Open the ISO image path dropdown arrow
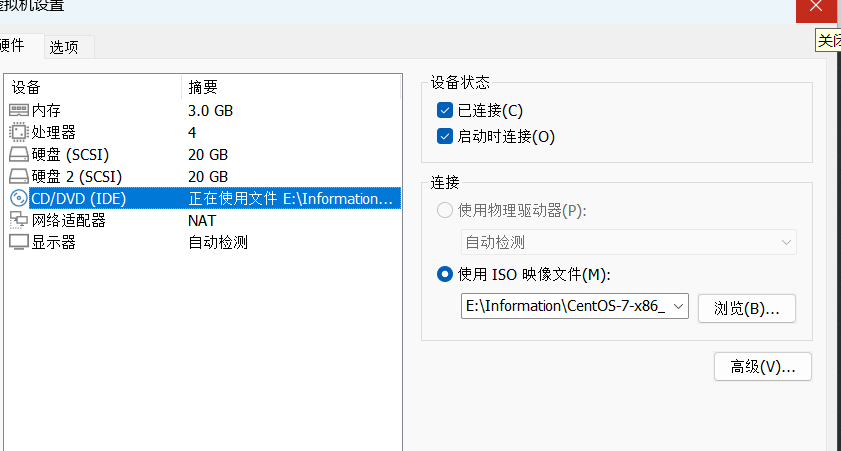 point(680,307)
